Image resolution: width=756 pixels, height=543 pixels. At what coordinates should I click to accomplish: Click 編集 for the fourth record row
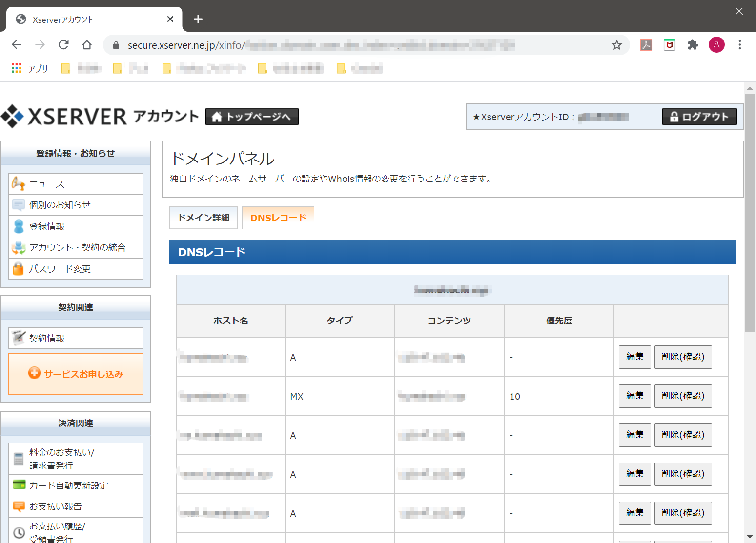[635, 474]
